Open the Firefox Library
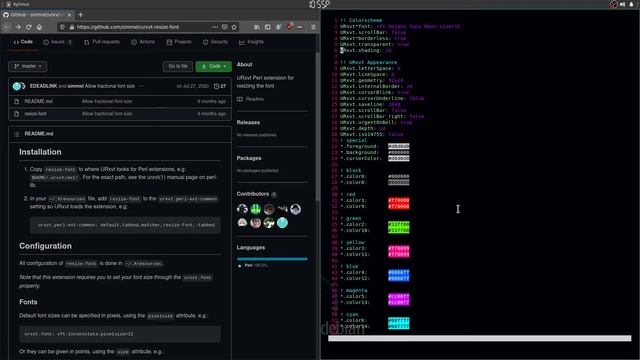 pyautogui.click(x=257, y=27)
